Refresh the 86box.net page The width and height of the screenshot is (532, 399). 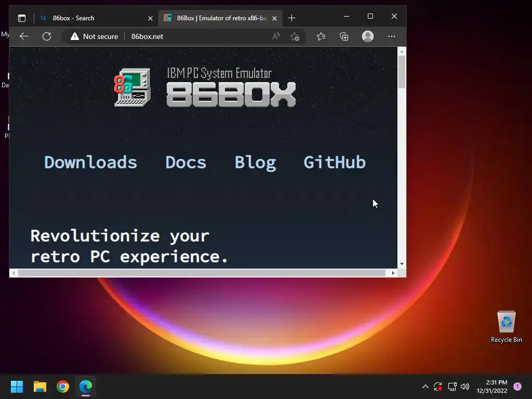pos(47,36)
